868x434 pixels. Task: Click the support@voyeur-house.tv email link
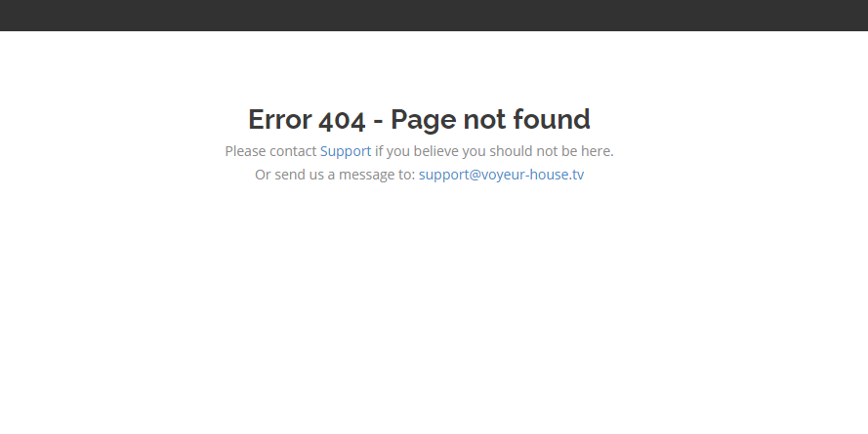click(x=501, y=175)
